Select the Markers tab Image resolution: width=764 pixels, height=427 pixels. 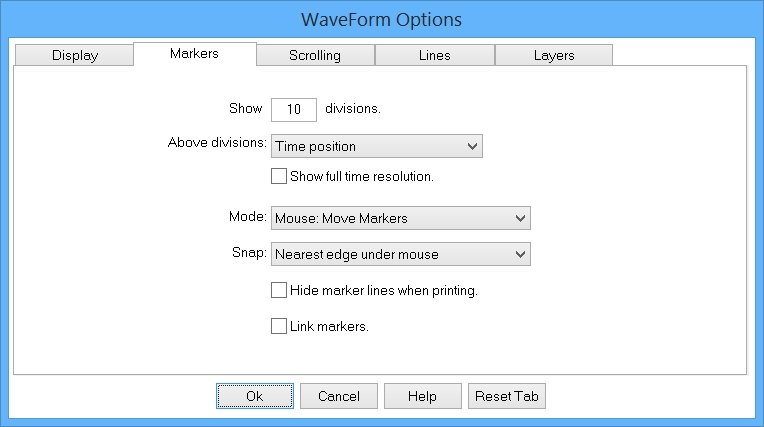(x=194, y=54)
